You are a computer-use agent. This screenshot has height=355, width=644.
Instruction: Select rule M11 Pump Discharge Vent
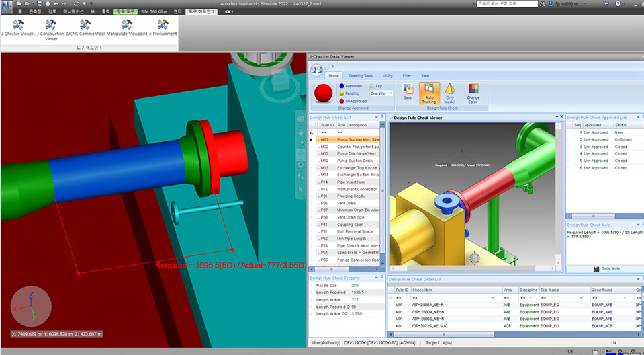click(x=347, y=153)
